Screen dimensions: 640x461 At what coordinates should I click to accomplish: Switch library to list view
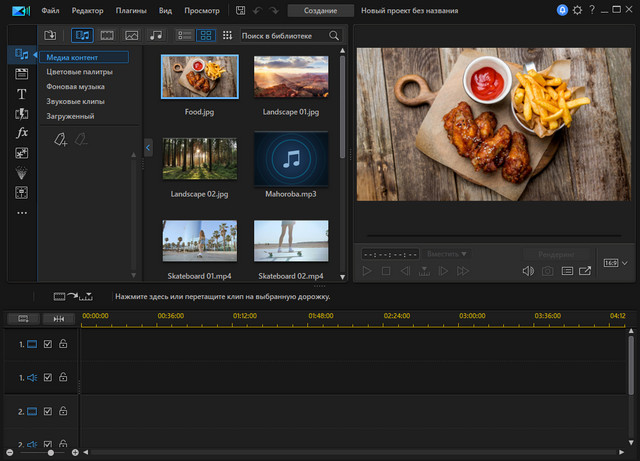click(184, 35)
